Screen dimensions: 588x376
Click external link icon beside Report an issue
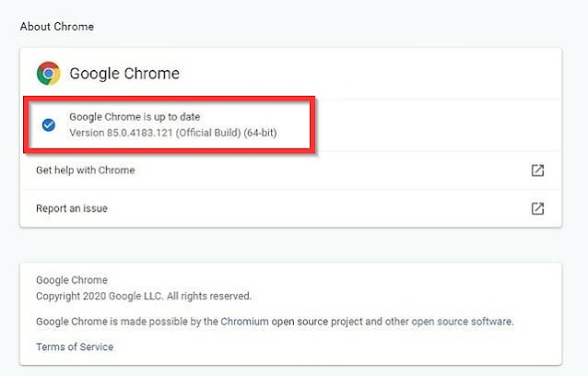pos(537,208)
